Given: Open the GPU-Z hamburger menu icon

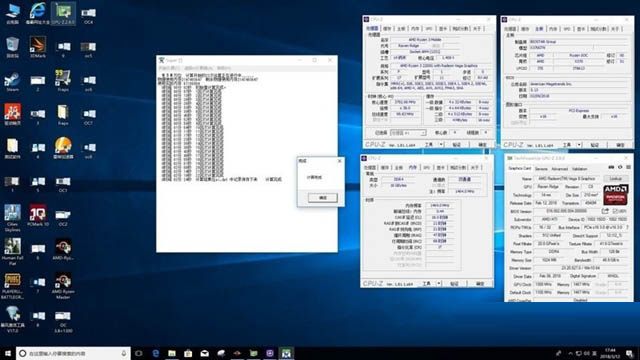Looking at the screenshot, I should [x=628, y=167].
